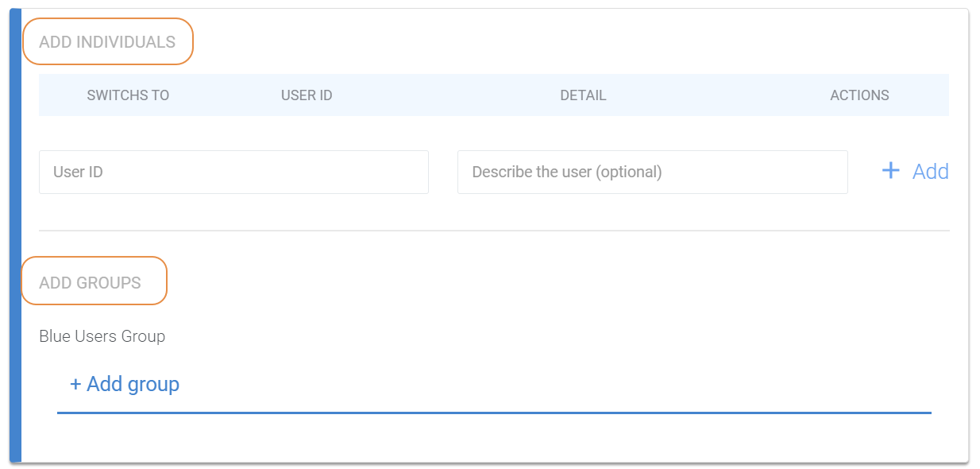This screenshot has height=469, width=980.
Task: Click the ACTIONS column header
Action: coord(859,95)
